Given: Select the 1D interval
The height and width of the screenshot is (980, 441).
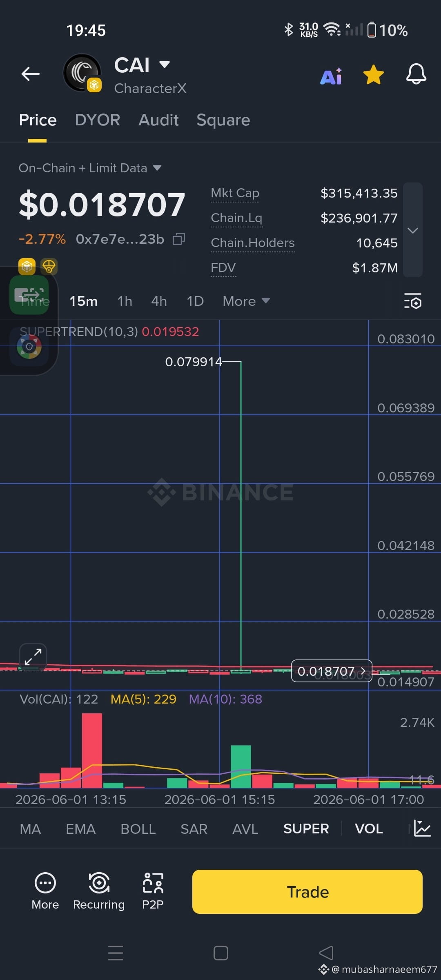Looking at the screenshot, I should pyautogui.click(x=195, y=301).
